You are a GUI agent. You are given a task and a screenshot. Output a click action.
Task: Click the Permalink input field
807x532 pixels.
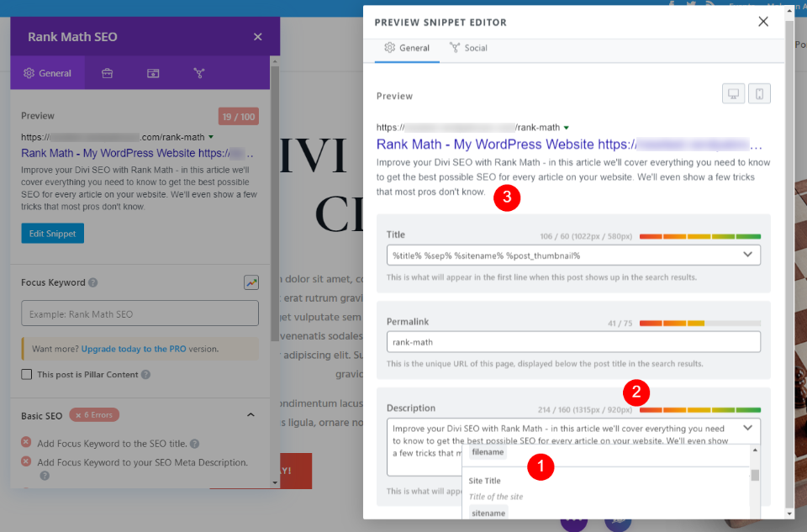coord(573,342)
